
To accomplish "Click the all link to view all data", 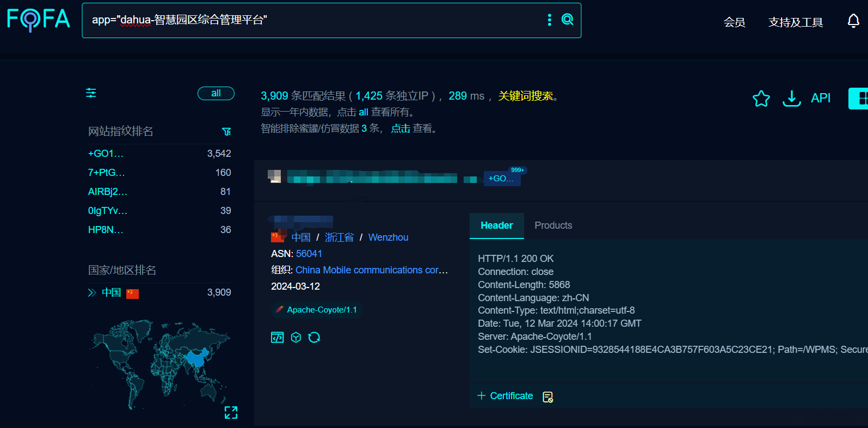I will click(x=364, y=112).
